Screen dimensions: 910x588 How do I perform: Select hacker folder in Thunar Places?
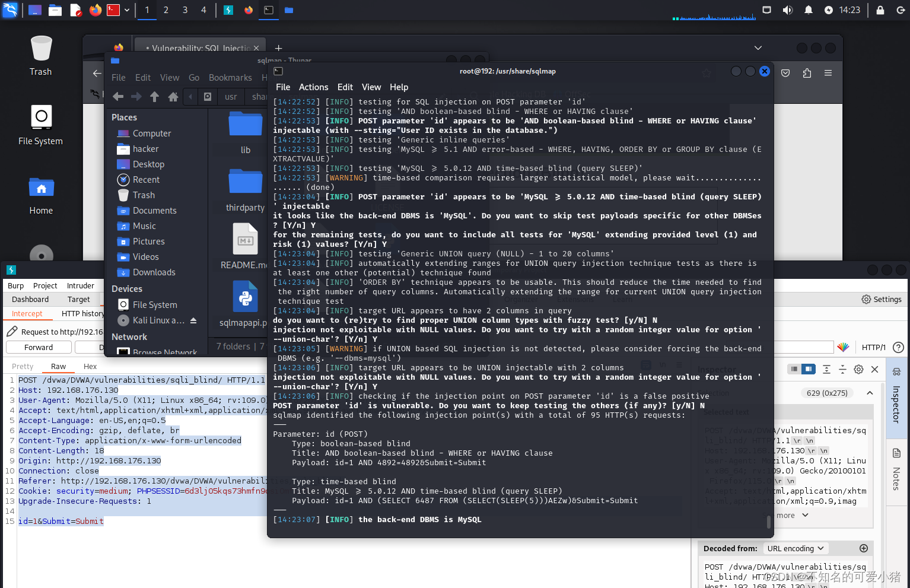coord(145,149)
